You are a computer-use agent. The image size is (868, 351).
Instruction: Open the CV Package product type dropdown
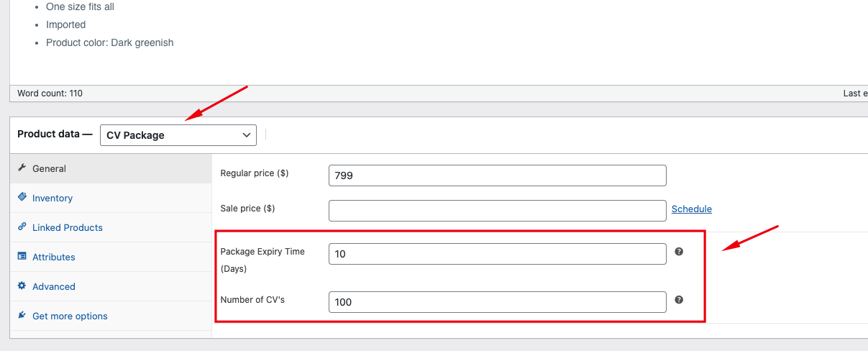point(178,135)
